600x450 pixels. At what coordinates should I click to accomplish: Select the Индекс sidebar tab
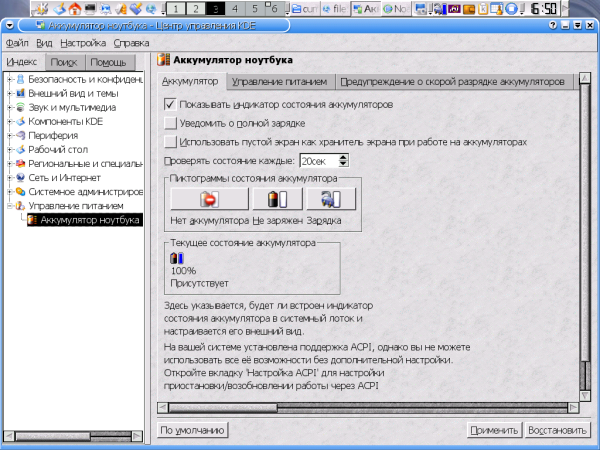click(22, 62)
